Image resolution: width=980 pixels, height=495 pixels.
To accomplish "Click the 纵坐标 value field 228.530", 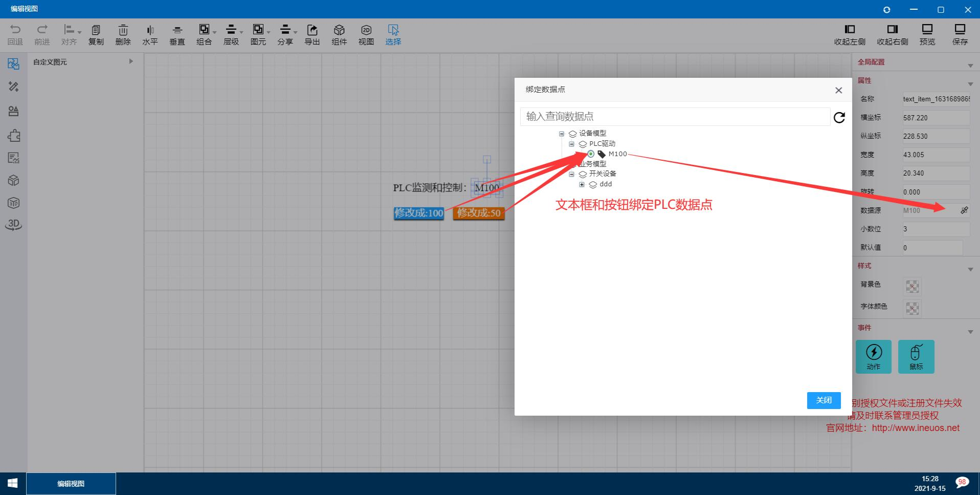I will tap(936, 136).
